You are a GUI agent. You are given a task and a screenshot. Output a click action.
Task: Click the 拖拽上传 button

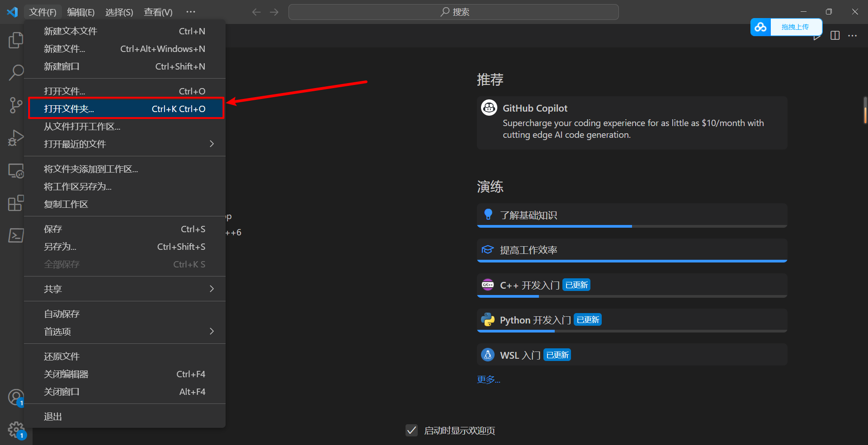click(795, 27)
